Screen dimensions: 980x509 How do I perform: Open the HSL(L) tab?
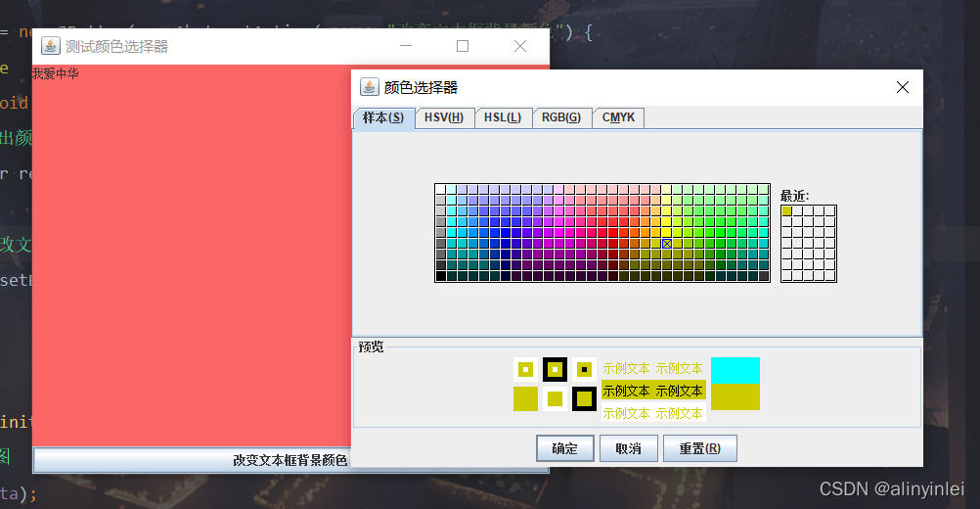(503, 117)
